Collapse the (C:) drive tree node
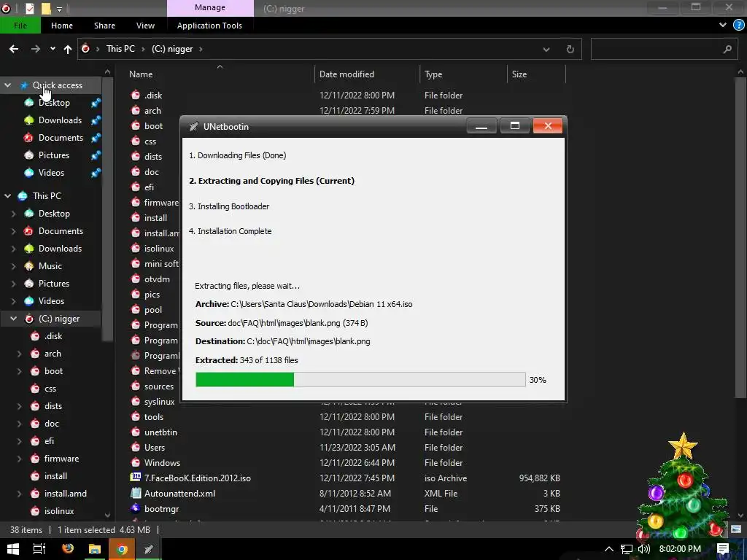The width and height of the screenshot is (747, 560). (x=13, y=319)
